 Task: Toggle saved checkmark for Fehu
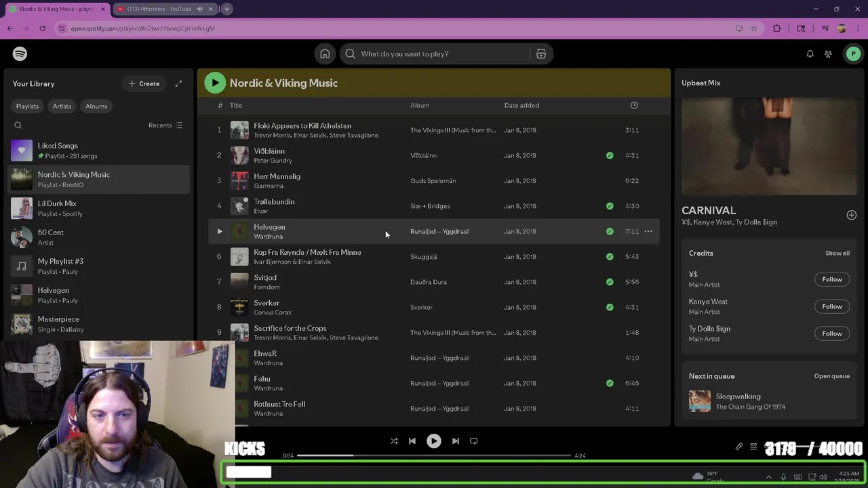point(610,383)
